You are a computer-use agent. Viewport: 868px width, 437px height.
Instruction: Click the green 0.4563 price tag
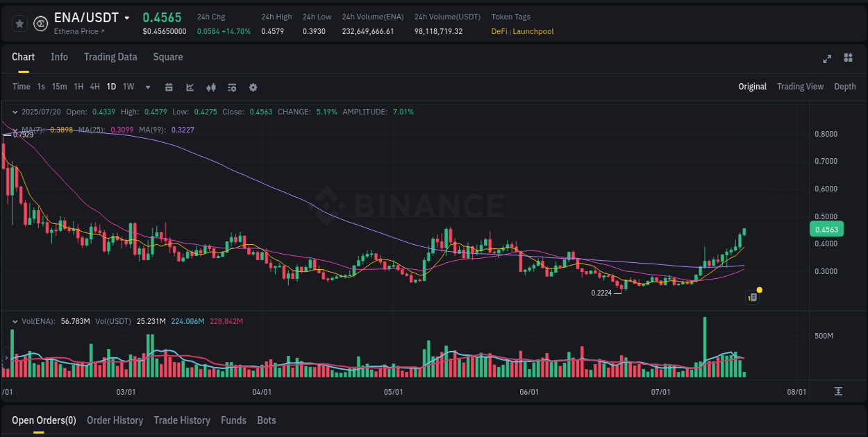point(828,228)
